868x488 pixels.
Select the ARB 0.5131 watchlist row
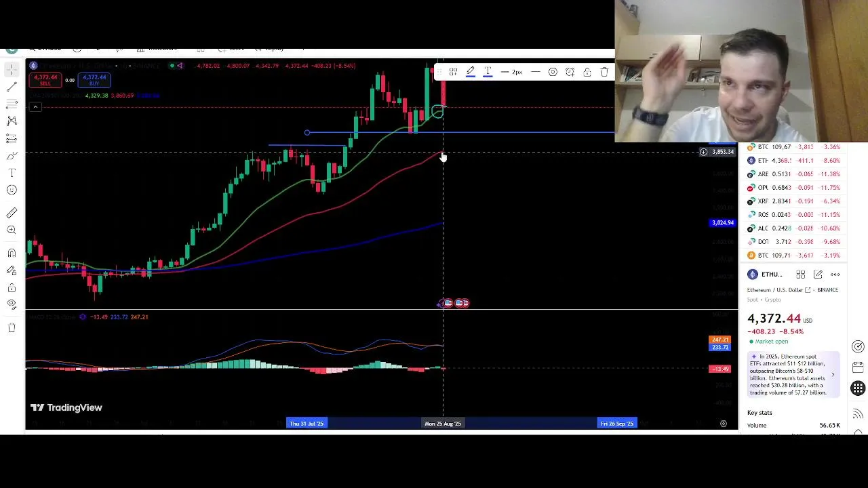tap(793, 174)
